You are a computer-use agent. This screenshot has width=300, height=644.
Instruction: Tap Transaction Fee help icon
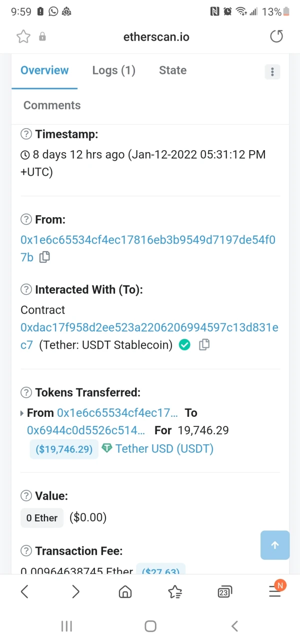[26, 551]
